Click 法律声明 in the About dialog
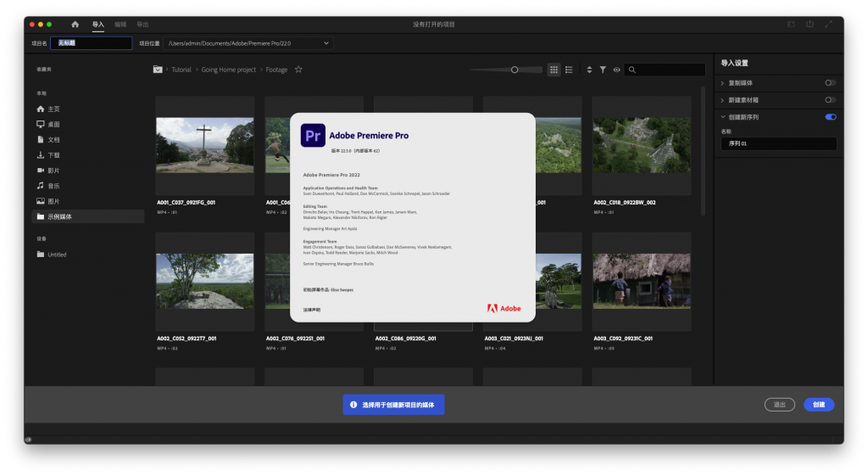868x476 pixels. pos(312,310)
